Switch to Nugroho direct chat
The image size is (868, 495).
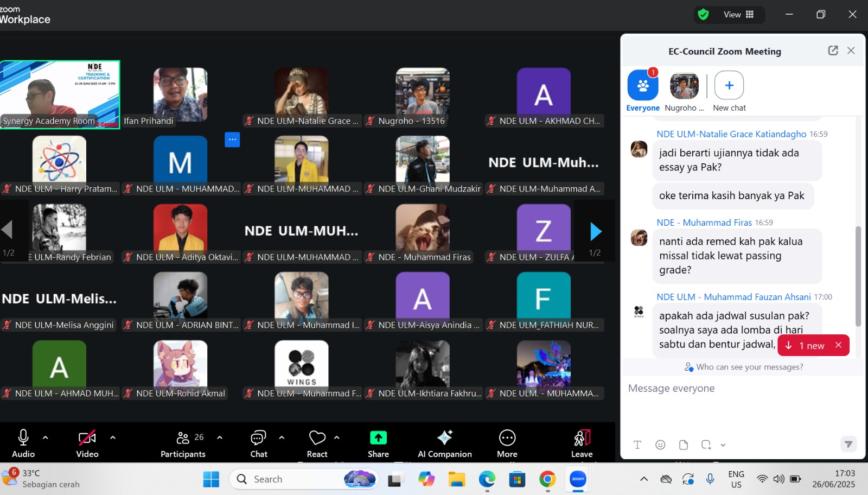(x=684, y=86)
